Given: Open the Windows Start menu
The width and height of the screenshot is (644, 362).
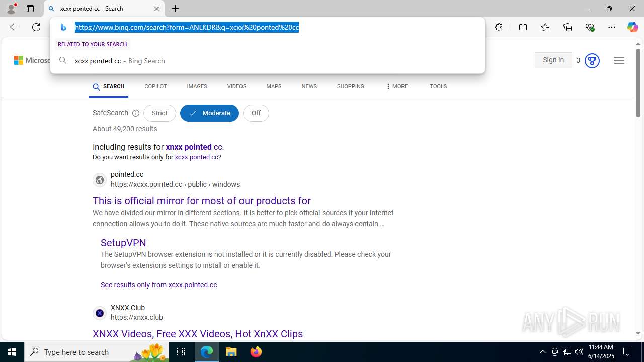Looking at the screenshot, I should 12,352.
